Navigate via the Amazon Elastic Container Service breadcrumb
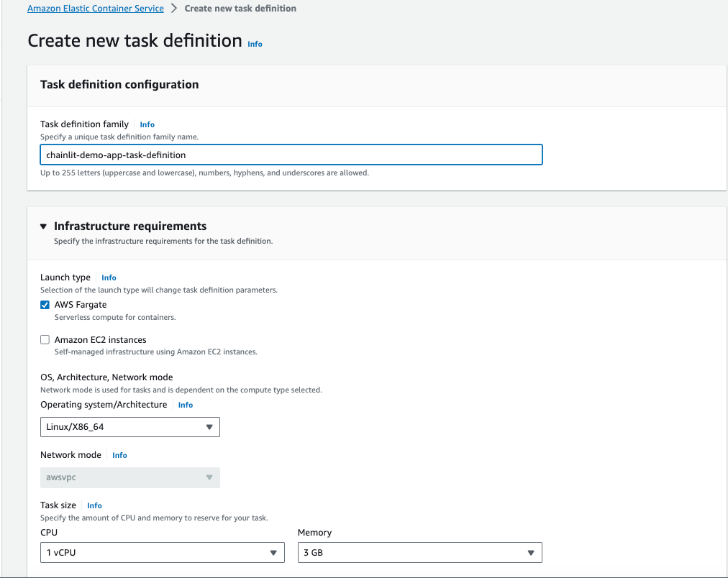The width and height of the screenshot is (728, 578). click(x=95, y=8)
